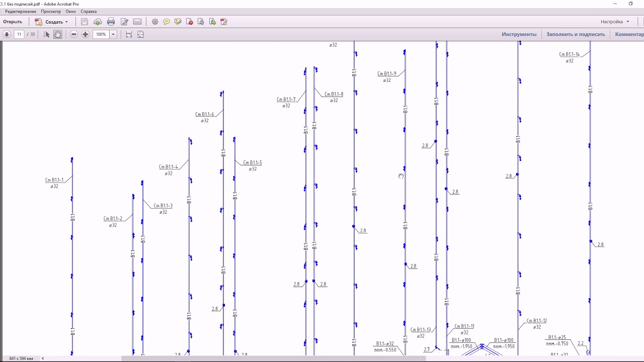Open the Заполнить и подписать pane
The image size is (644, 362).
point(576,34)
